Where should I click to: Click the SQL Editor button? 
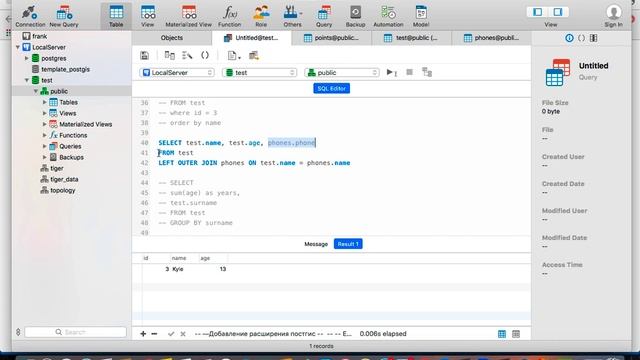tap(331, 88)
